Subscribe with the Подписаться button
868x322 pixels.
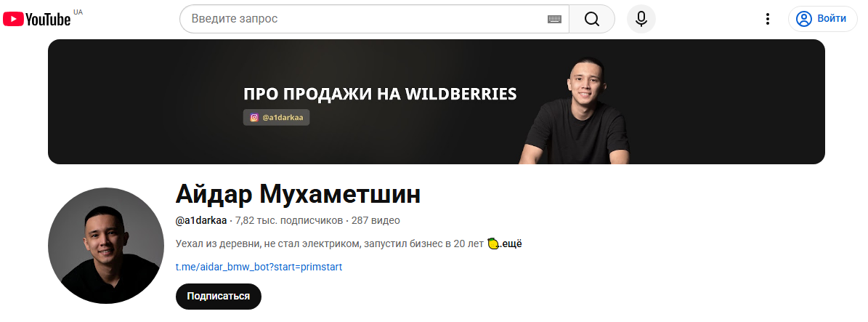point(218,296)
